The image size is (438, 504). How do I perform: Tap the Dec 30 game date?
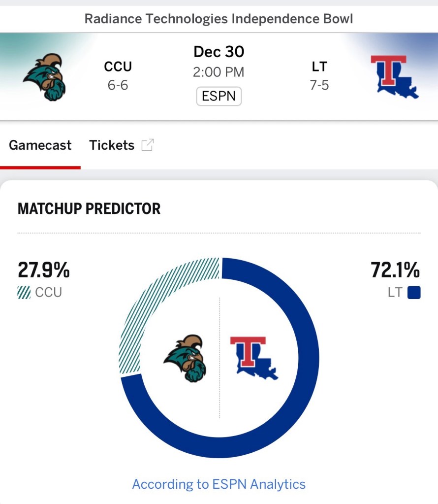pos(219,52)
